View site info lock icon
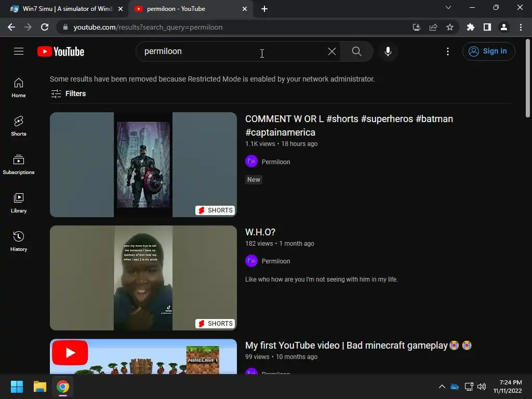The image size is (532, 399). coord(65,27)
